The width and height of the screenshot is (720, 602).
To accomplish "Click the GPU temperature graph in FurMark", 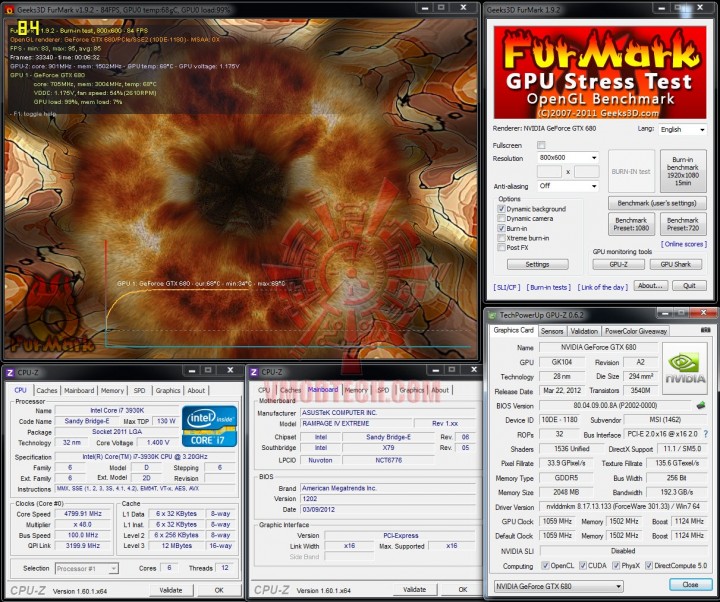I will (288, 294).
